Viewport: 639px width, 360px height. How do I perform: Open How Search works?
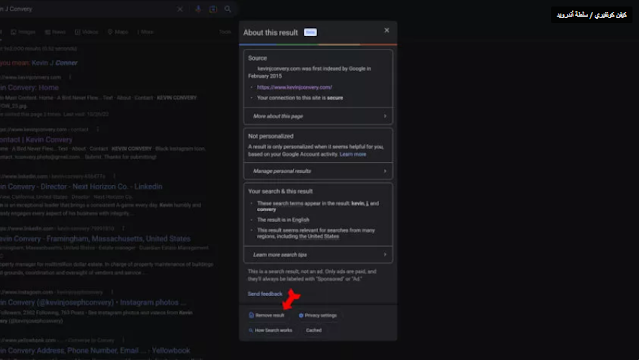(x=270, y=330)
